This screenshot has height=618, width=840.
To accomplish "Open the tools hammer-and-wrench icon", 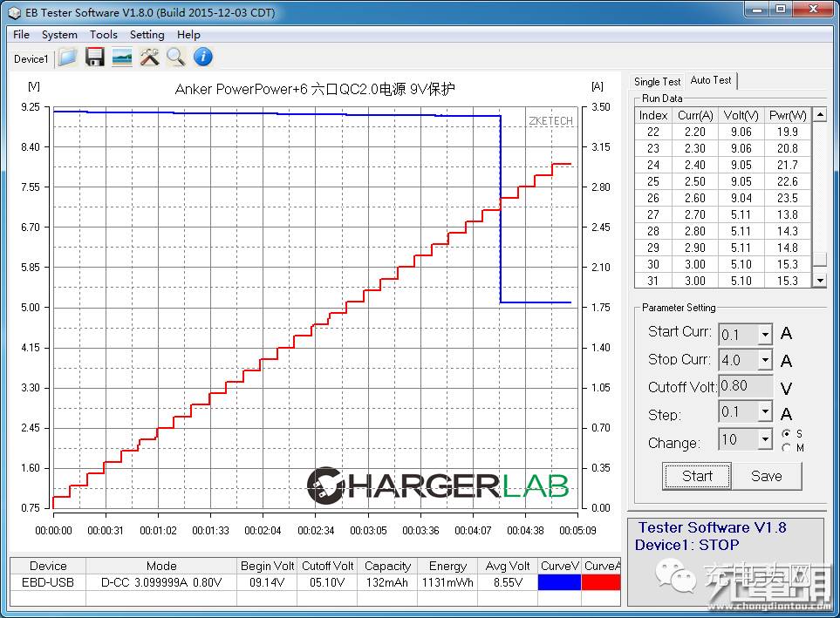I will click(149, 57).
